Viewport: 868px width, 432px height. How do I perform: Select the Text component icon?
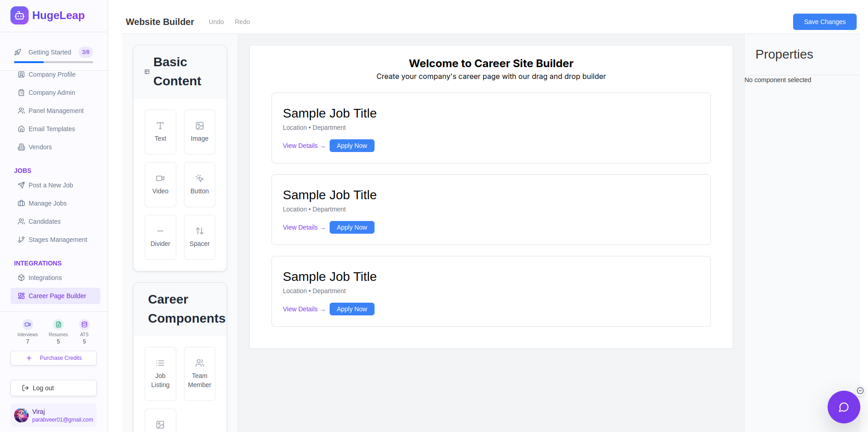[x=160, y=126]
